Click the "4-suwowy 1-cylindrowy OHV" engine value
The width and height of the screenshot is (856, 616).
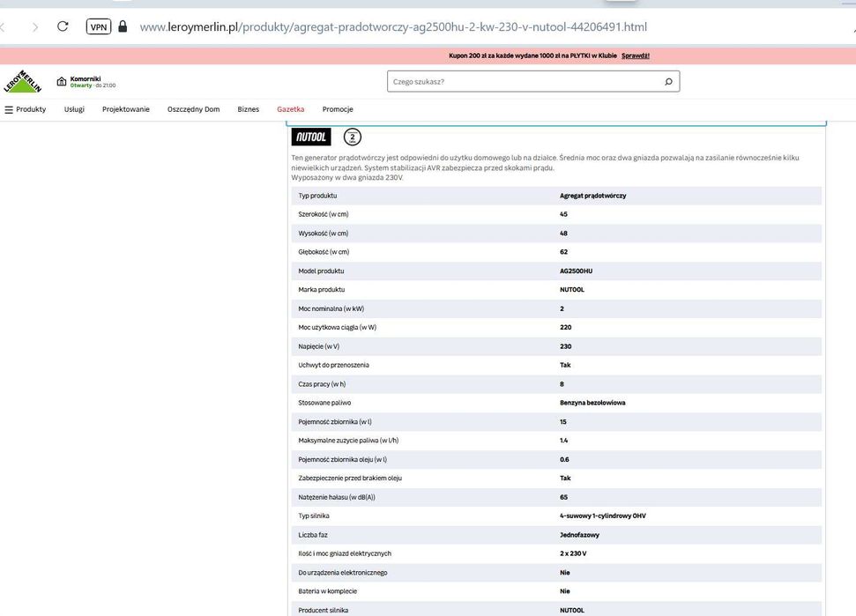(x=603, y=516)
